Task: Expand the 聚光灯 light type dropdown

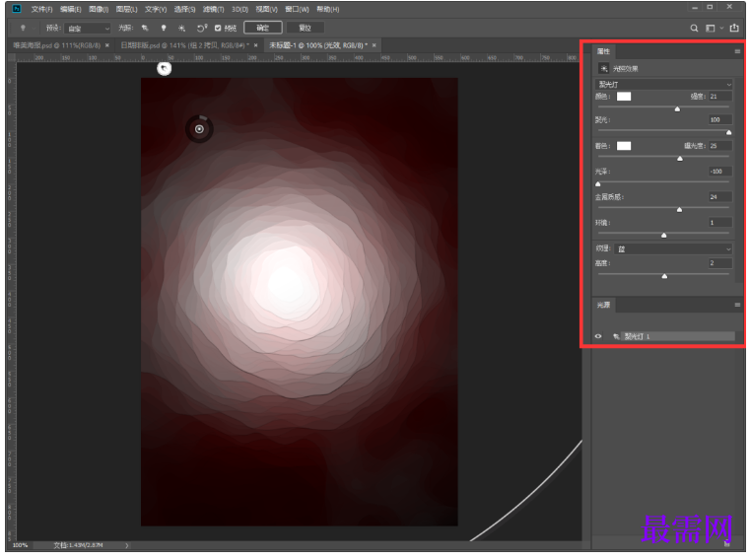Action: 664,85
